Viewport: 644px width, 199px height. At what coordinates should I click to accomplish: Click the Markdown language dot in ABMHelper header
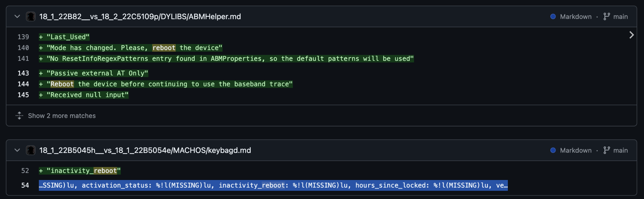553,16
